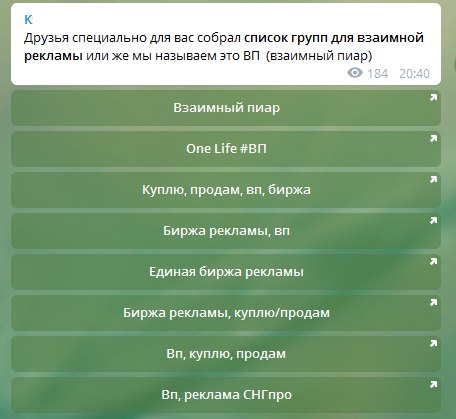Click the arrow icon on Вп, реклама СНГпро
The height and width of the screenshot is (419, 456).
pos(433,385)
